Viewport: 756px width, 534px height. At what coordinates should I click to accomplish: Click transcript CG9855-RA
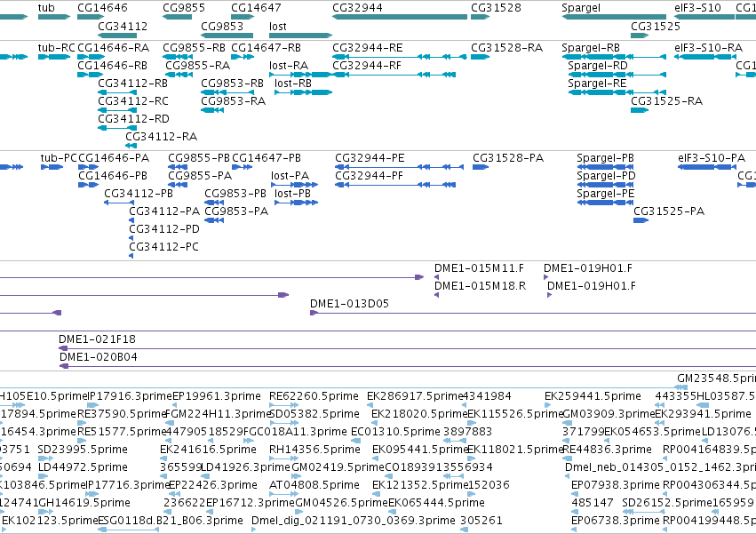click(179, 75)
